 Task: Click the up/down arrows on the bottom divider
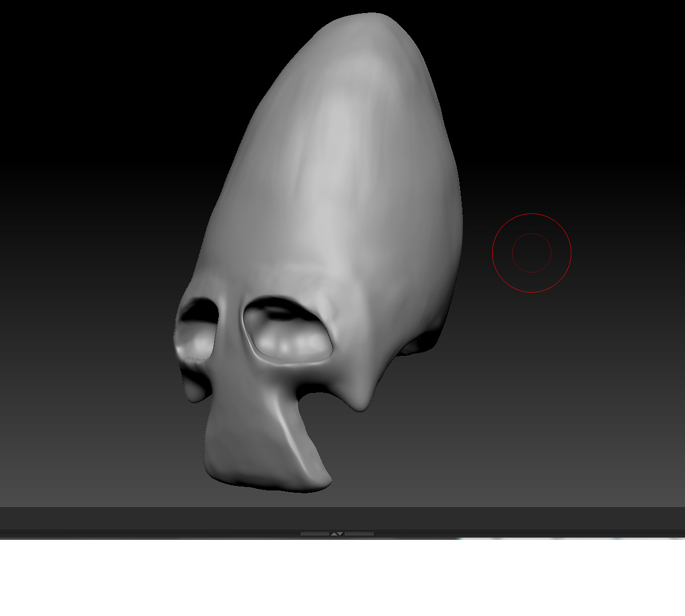pos(337,534)
